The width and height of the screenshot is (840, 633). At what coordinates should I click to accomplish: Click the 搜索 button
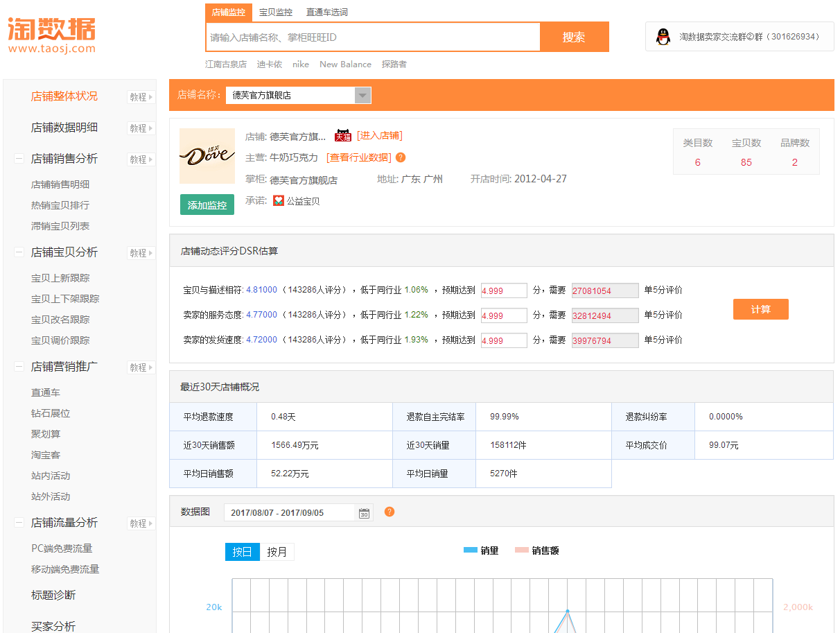pos(574,37)
